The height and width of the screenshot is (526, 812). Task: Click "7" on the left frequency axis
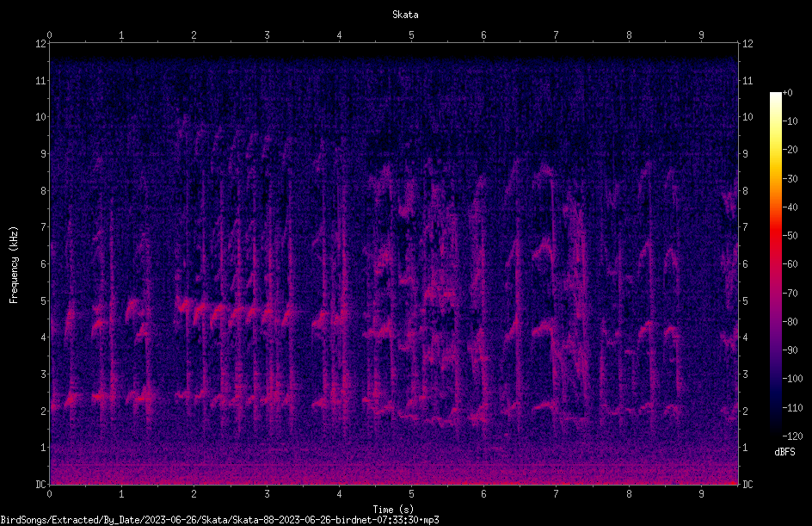click(x=44, y=227)
